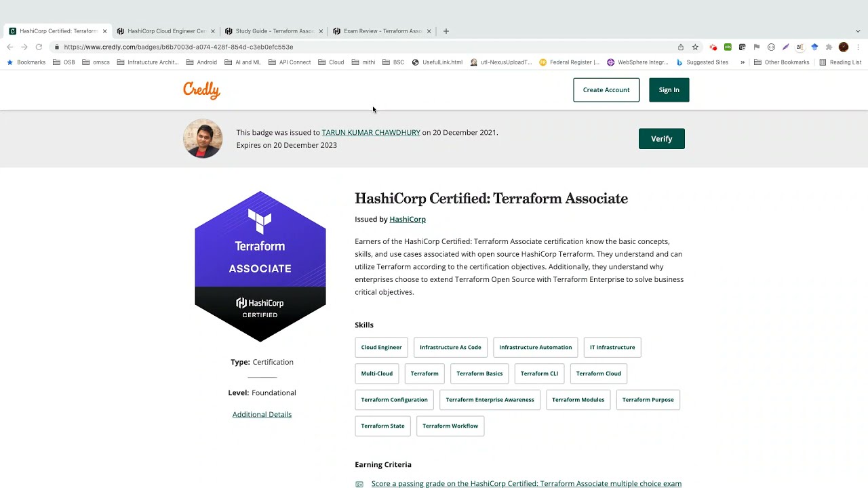The image size is (868, 488).
Task: Click the earner profile photo
Action: coord(203,139)
